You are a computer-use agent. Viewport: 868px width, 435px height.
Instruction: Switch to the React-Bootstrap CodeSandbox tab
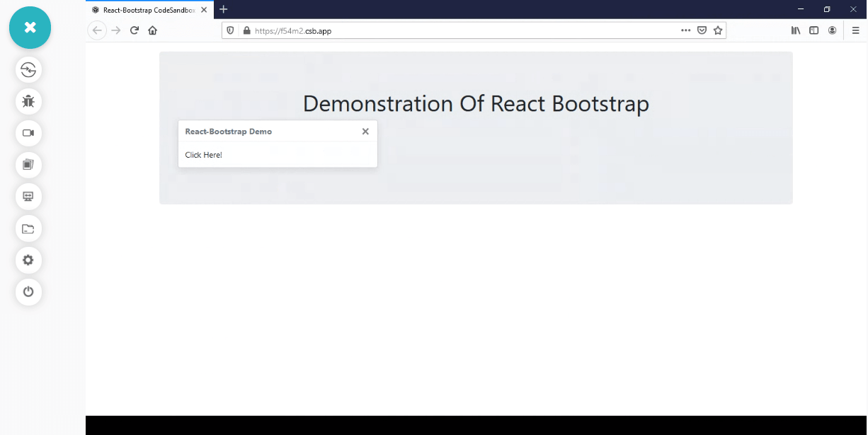click(145, 10)
